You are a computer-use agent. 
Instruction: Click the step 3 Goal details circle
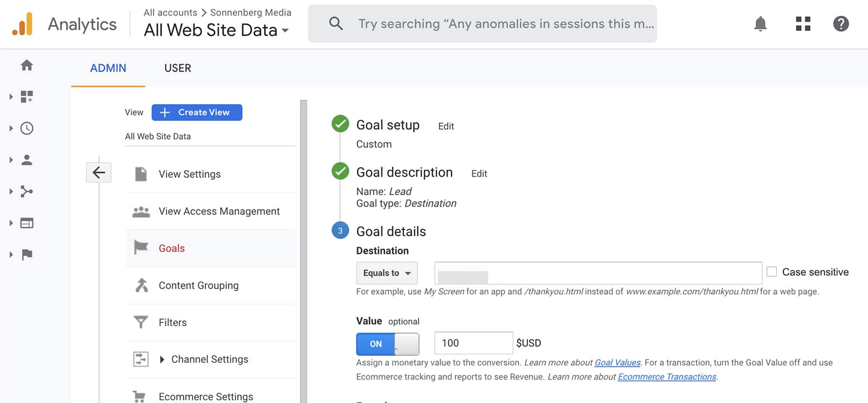click(340, 231)
